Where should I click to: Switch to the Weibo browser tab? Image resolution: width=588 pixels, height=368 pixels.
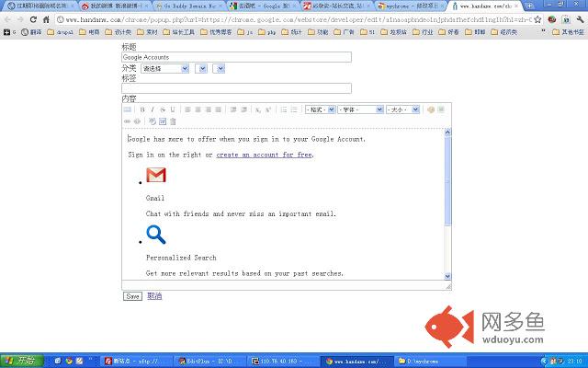[116, 6]
